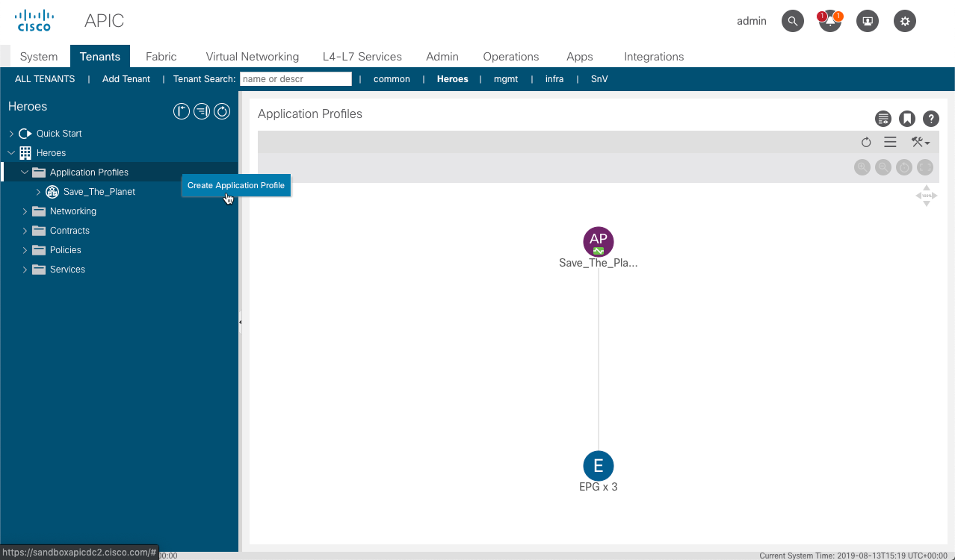Screen dimensions: 955x560
Task: Click the Add Tenant link
Action: (x=126, y=78)
